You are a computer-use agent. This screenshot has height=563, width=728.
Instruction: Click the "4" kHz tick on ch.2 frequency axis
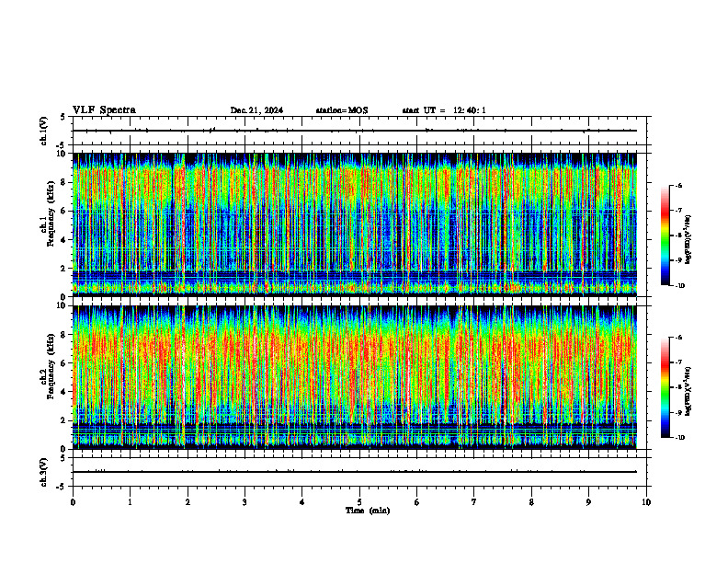pyautogui.click(x=64, y=392)
